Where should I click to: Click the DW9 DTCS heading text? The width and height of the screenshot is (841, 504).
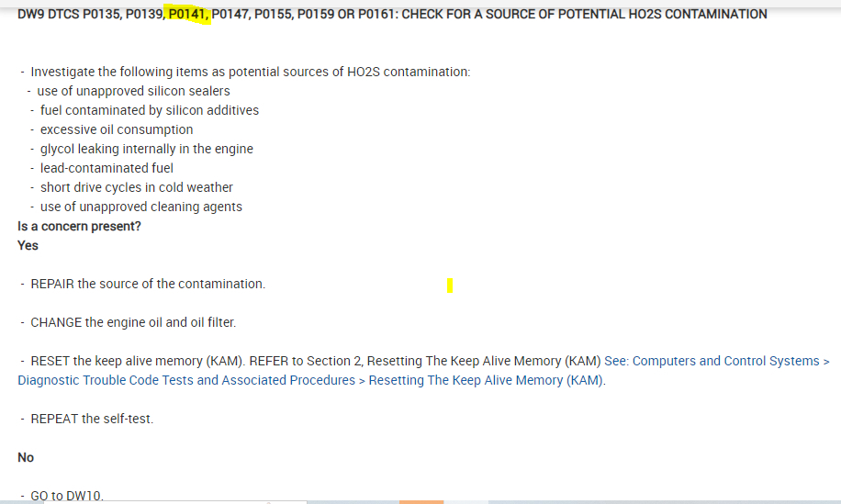point(55,15)
